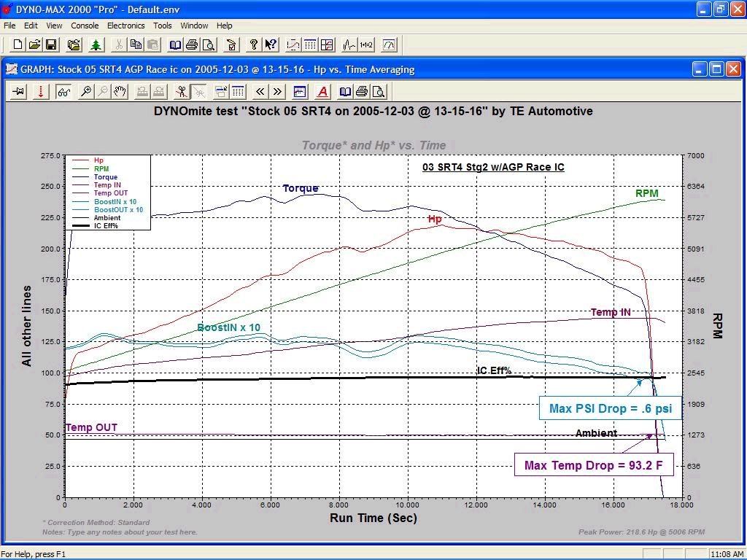Click the green tree icon in toolbar
This screenshot has width=747, height=560.
click(x=96, y=44)
